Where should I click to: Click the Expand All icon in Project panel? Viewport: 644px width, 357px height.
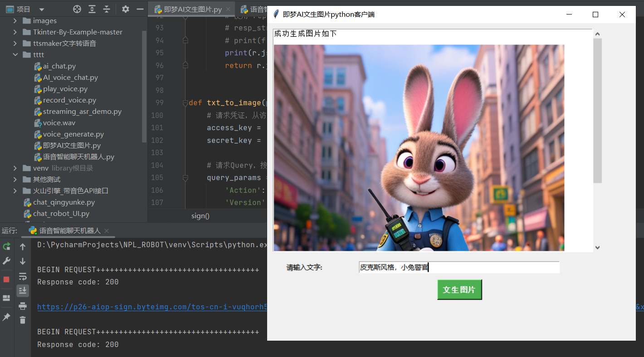tap(92, 9)
